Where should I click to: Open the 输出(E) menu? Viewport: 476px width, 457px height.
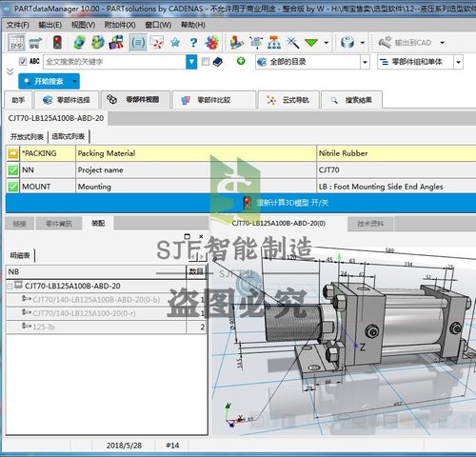(50, 25)
